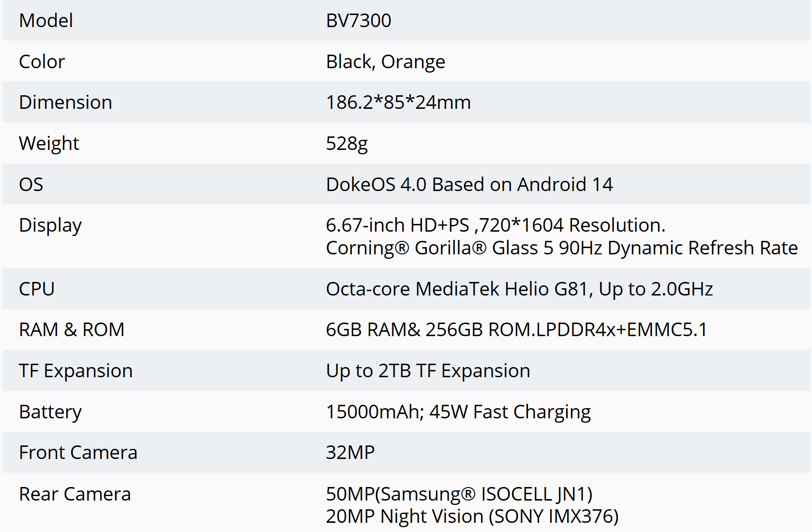This screenshot has width=812, height=532.
Task: Click the CPU row label
Action: (37, 289)
